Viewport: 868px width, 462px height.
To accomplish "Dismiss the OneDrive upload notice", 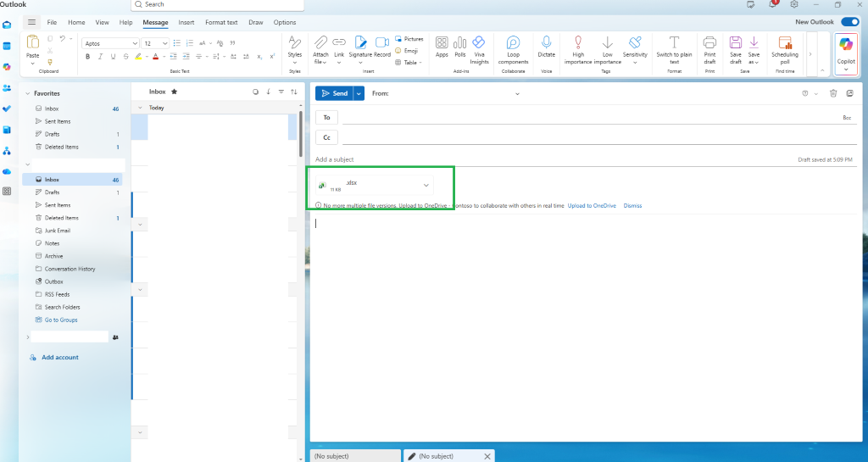I will tap(632, 206).
